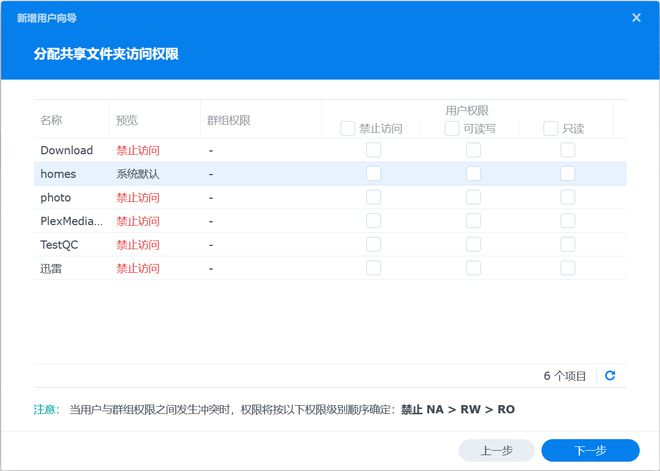660x471 pixels.
Task: Click the 用户权限 header label
Action: point(467,110)
